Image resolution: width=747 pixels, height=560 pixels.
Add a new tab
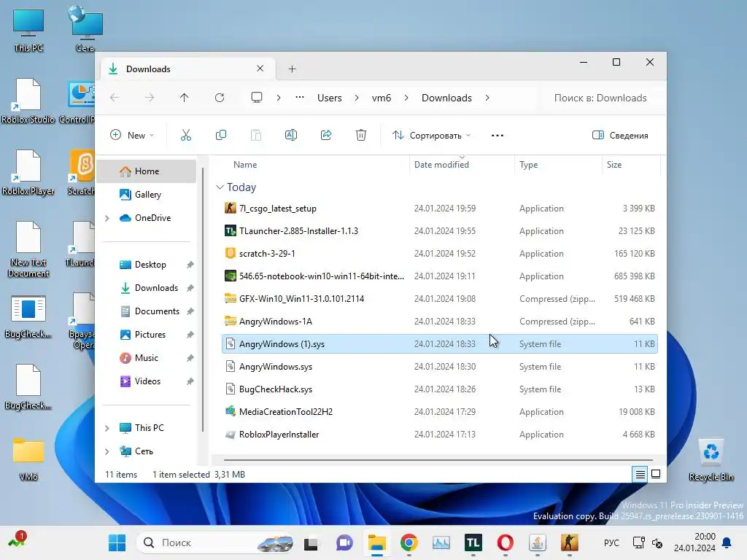[x=292, y=69]
